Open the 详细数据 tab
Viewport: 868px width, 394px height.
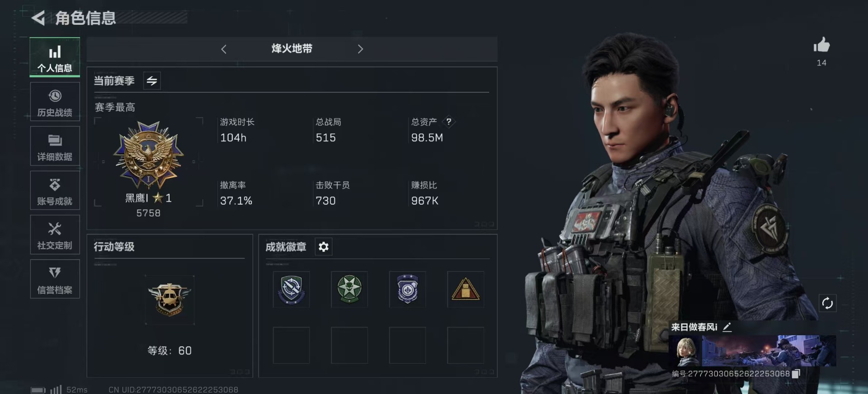55,146
